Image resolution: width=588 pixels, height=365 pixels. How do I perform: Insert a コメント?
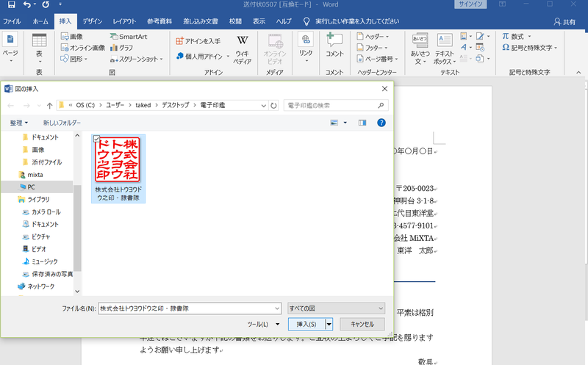334,46
